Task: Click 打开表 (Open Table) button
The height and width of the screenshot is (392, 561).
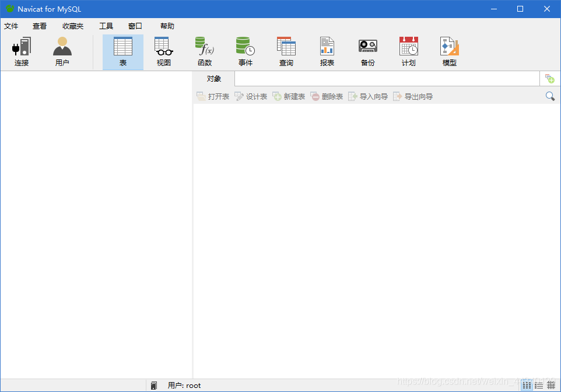Action: (x=213, y=96)
